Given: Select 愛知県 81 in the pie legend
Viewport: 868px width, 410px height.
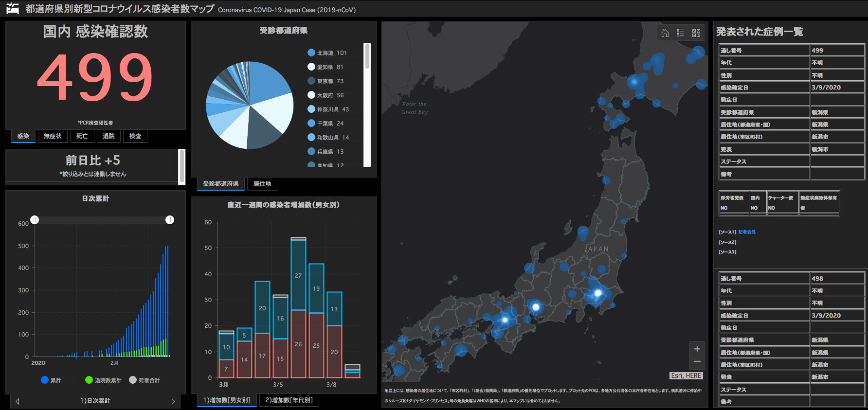Looking at the screenshot, I should [325, 67].
